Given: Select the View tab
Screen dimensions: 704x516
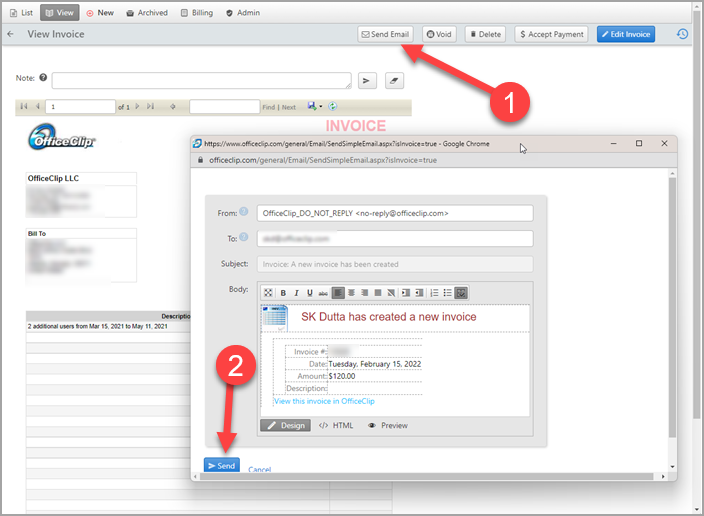Looking at the screenshot, I should (60, 13).
